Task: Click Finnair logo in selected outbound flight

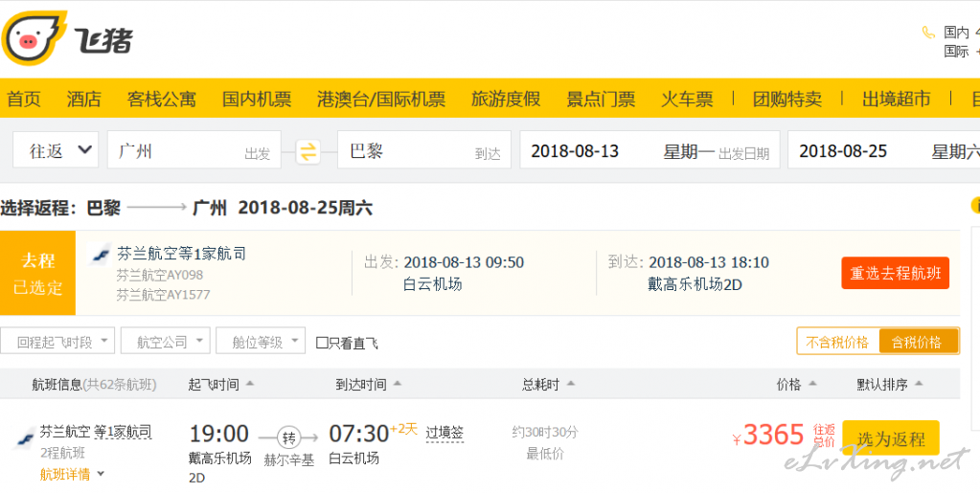Action: [100, 255]
